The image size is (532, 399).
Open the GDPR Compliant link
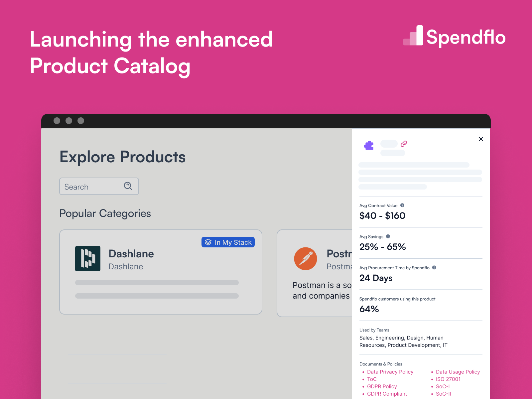pyautogui.click(x=387, y=394)
